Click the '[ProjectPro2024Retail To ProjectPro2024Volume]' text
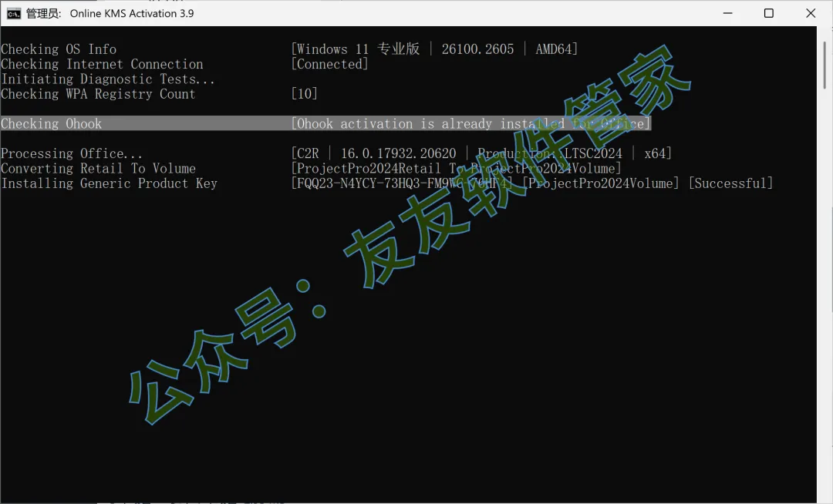833x504 pixels. pyautogui.click(x=456, y=168)
